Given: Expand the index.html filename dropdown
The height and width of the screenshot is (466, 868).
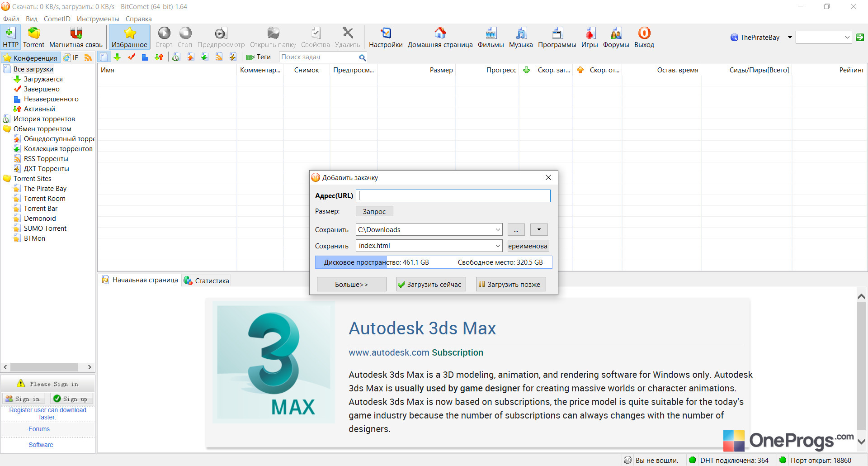Looking at the screenshot, I should 498,246.
